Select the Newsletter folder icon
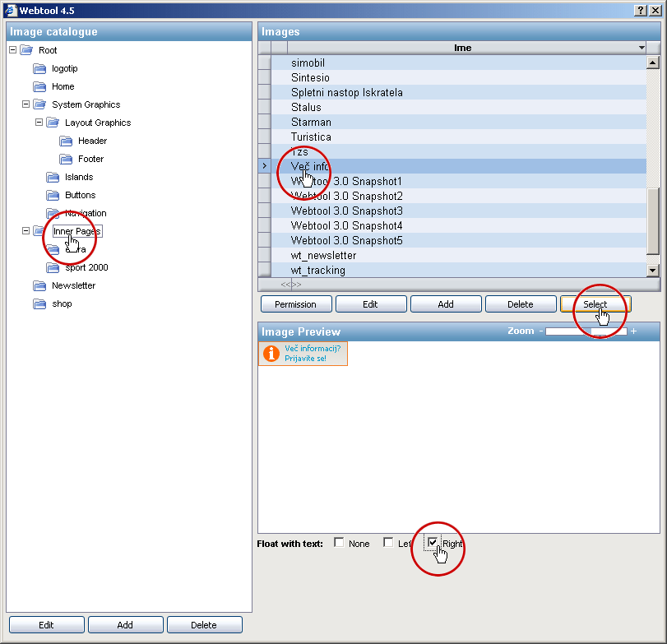Viewport: 667px width, 644px height. coord(39,285)
